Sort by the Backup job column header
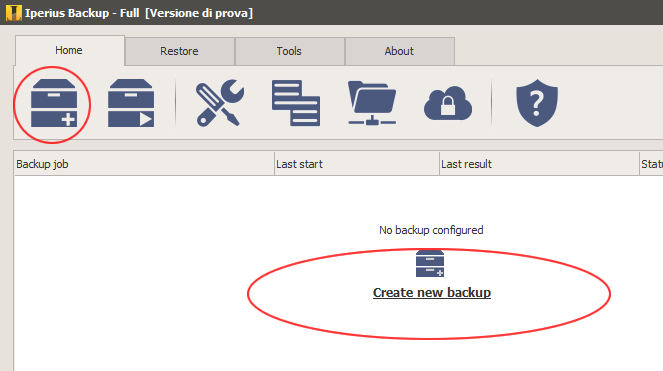663x371 pixels. 144,164
